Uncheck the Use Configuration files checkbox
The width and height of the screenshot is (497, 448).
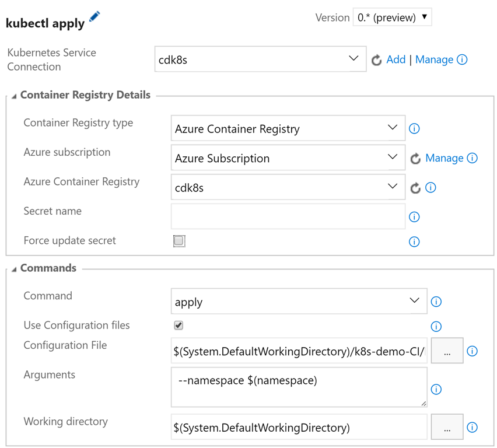(x=178, y=325)
